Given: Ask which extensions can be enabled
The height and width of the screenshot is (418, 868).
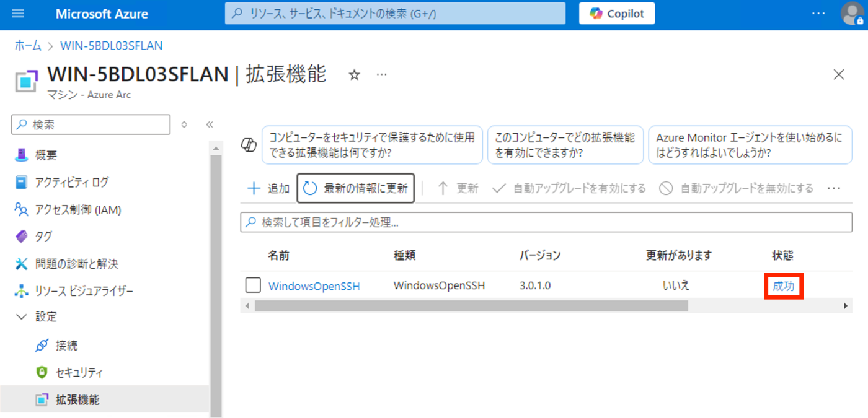Looking at the screenshot, I should tap(565, 145).
